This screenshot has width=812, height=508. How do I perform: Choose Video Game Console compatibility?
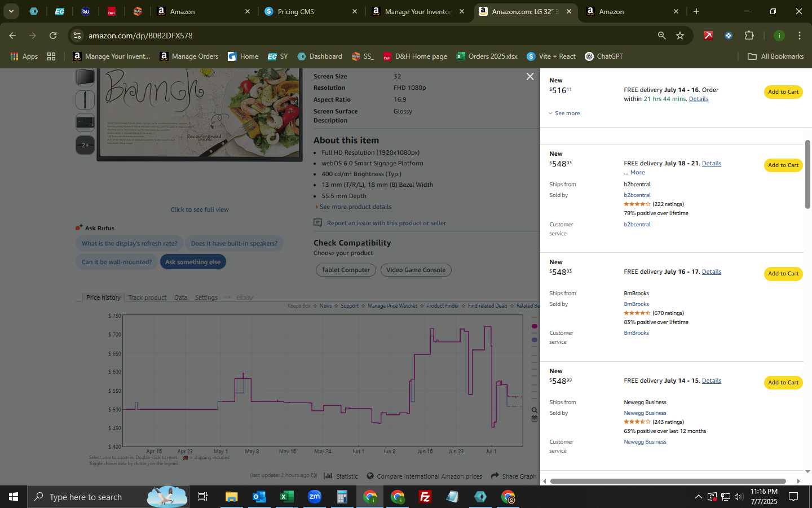(416, 270)
